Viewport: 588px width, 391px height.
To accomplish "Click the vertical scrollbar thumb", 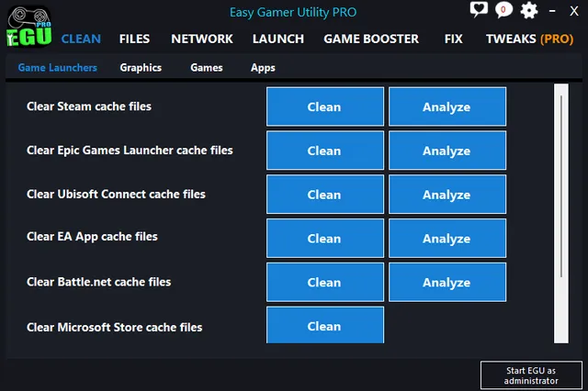I will [561, 186].
